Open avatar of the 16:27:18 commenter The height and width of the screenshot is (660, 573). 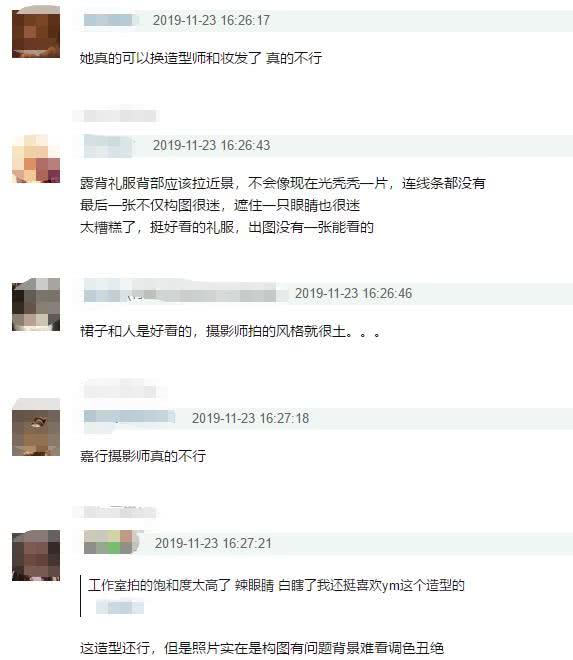36,429
